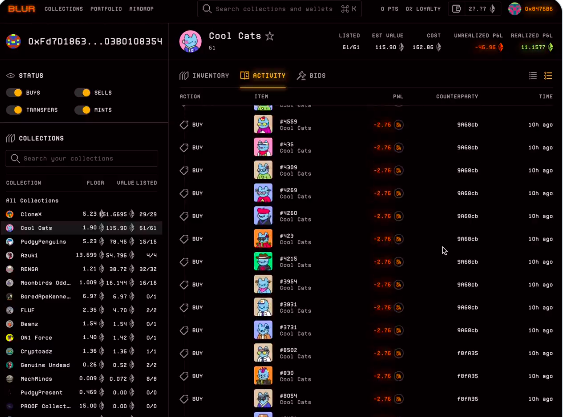Select BoredApeKenne... collection in sidebar

[82, 296]
